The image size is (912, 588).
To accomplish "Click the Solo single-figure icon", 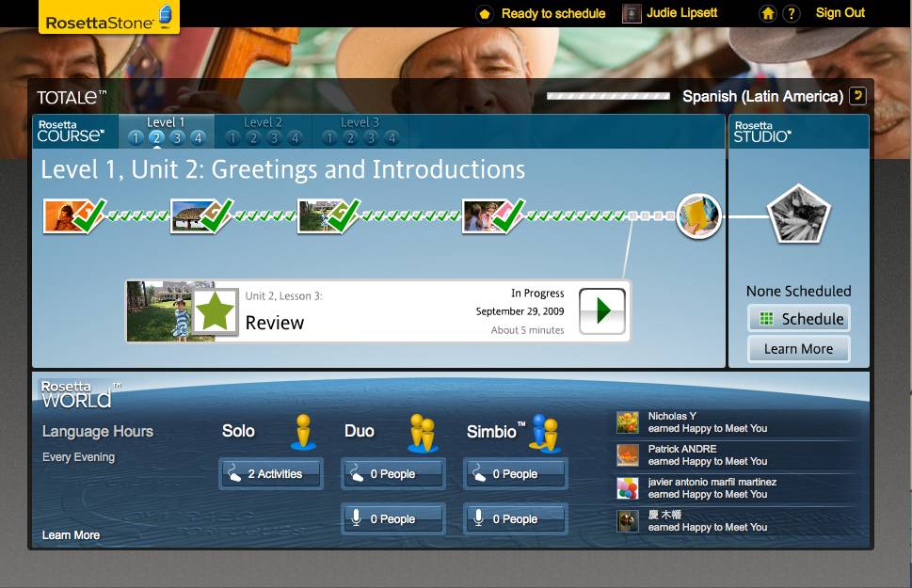I will pos(303,432).
